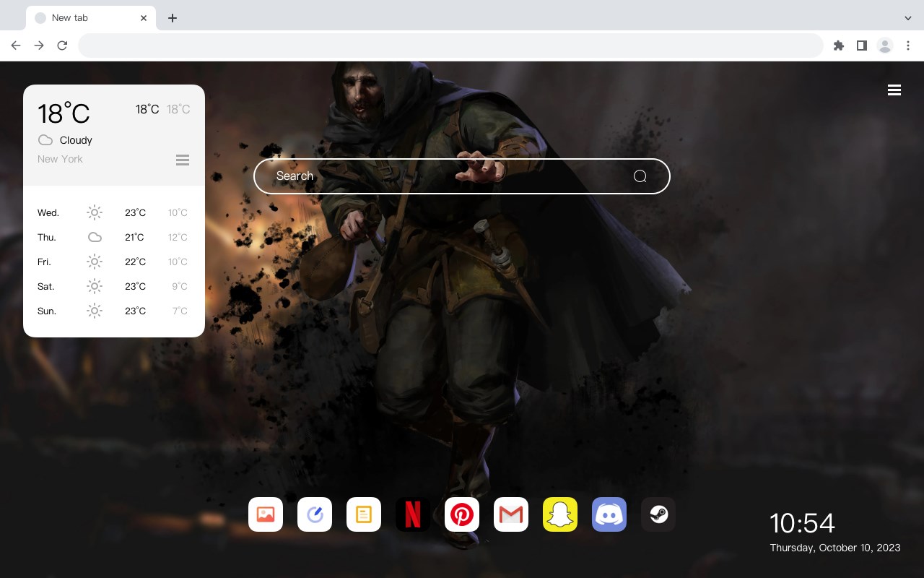Go back with the browser back arrow
The width and height of the screenshot is (924, 578).
(16, 46)
